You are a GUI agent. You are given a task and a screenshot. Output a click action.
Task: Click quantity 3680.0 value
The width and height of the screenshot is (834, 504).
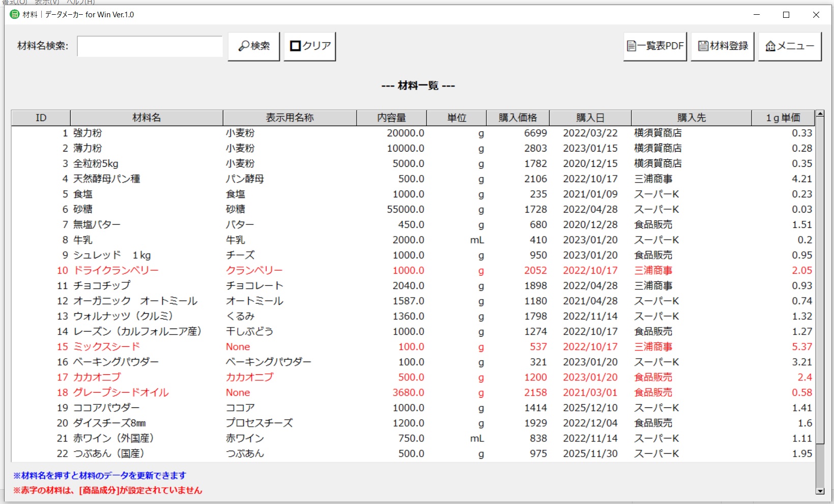409,393
